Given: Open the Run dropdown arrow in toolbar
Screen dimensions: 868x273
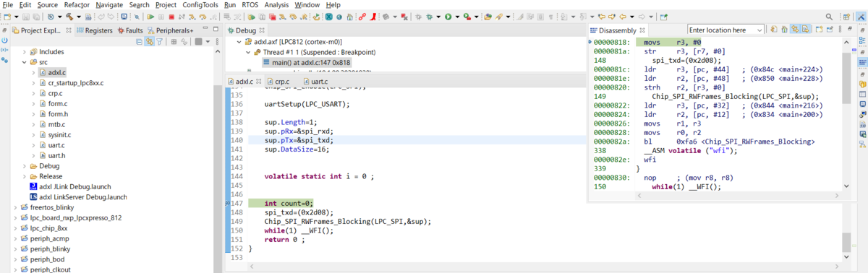Looking at the screenshot, I should (x=457, y=16).
